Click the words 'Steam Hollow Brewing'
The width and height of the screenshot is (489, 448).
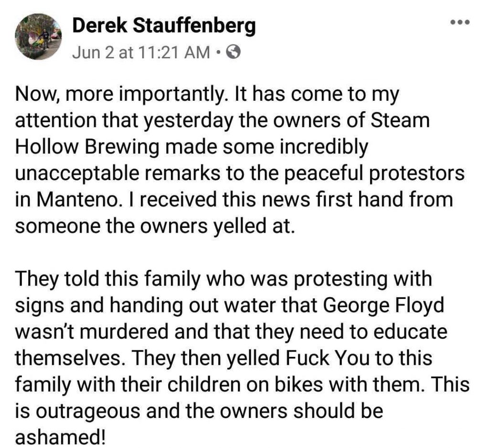[x=223, y=134]
